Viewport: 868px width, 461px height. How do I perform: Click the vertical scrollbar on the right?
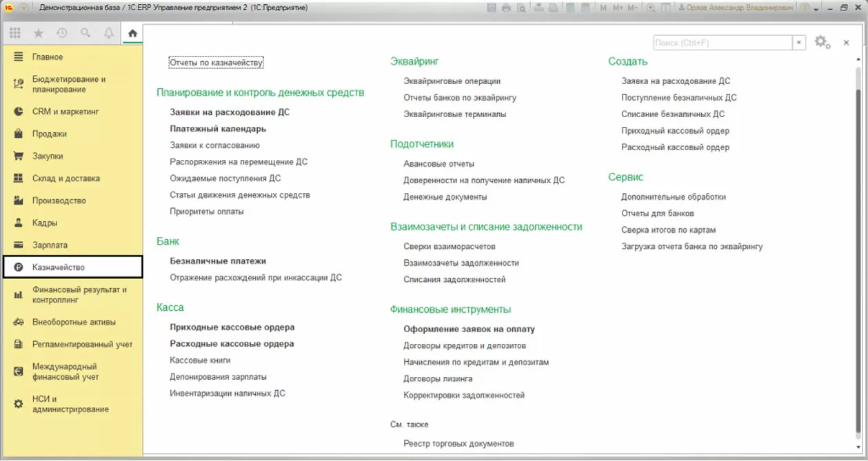point(858,255)
